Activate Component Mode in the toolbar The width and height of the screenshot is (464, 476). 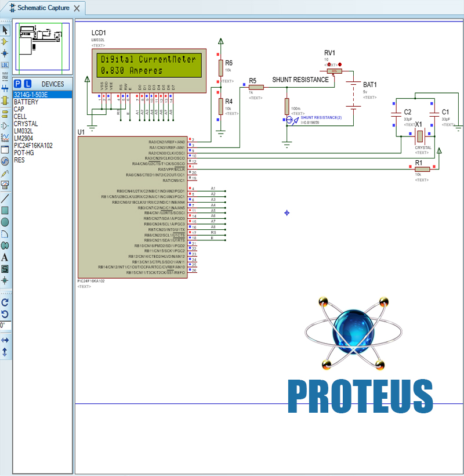5,42
